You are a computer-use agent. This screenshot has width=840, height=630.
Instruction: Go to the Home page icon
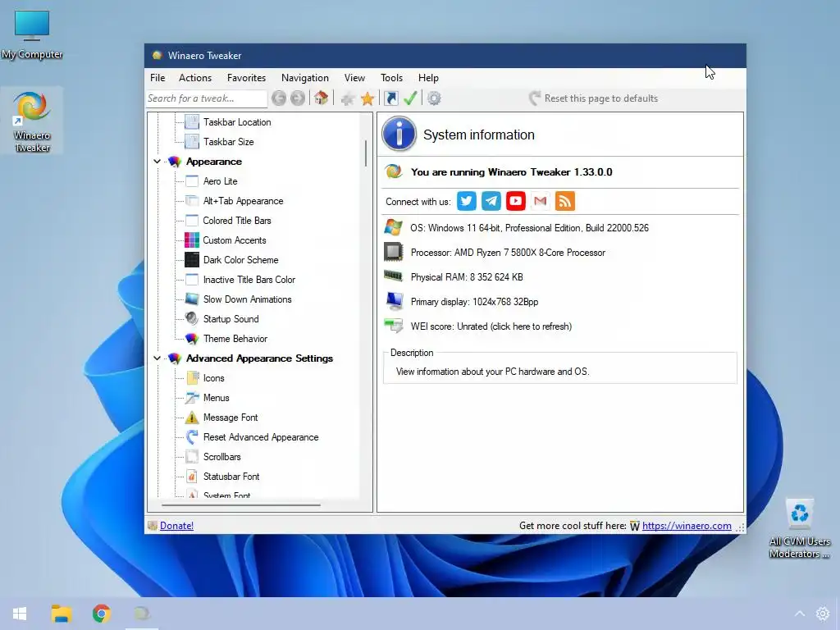321,98
